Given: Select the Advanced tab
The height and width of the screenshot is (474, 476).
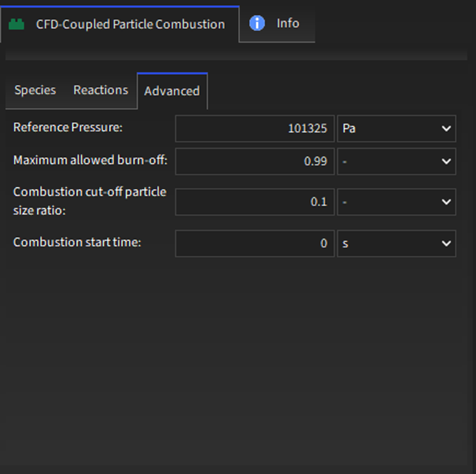Looking at the screenshot, I should coord(172,91).
